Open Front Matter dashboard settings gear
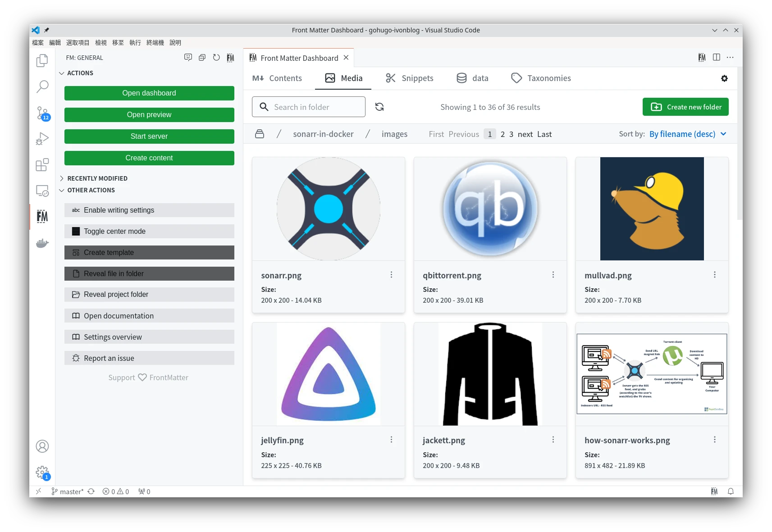Image resolution: width=772 pixels, height=532 pixels. pyautogui.click(x=724, y=78)
